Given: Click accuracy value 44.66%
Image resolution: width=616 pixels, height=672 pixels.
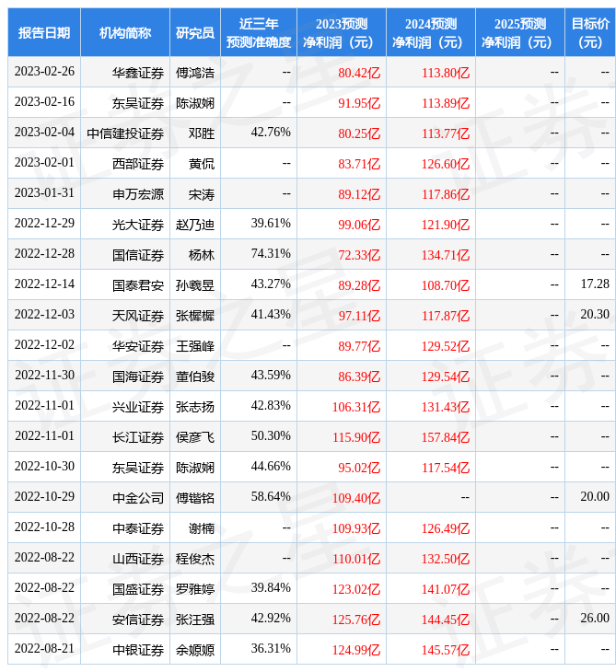Looking at the screenshot, I should 271,467.
